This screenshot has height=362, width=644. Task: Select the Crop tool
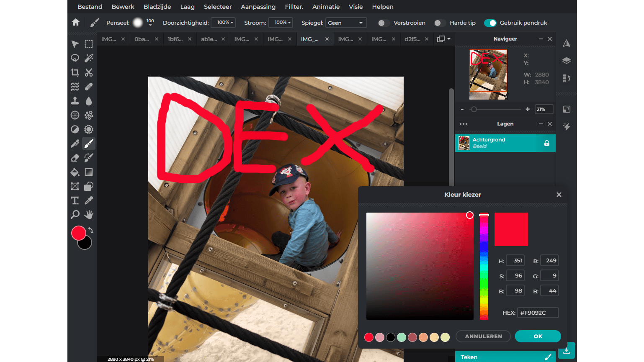75,72
